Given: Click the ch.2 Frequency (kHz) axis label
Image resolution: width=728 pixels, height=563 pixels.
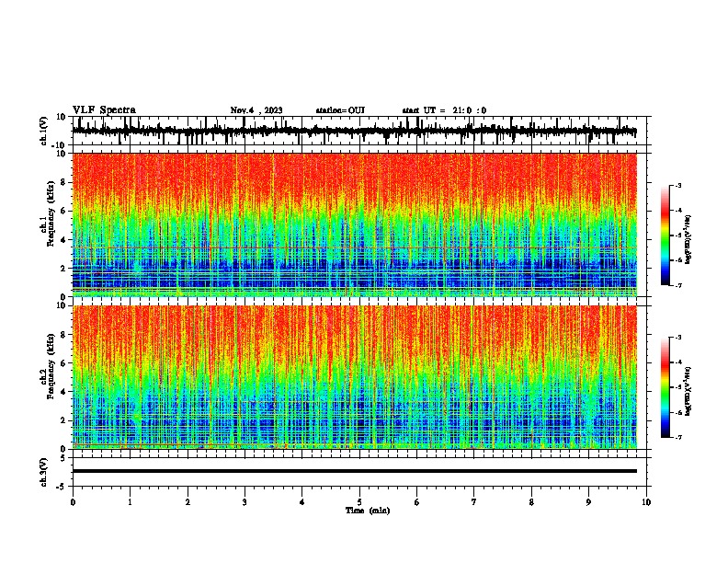Looking at the screenshot, I should (51, 366).
